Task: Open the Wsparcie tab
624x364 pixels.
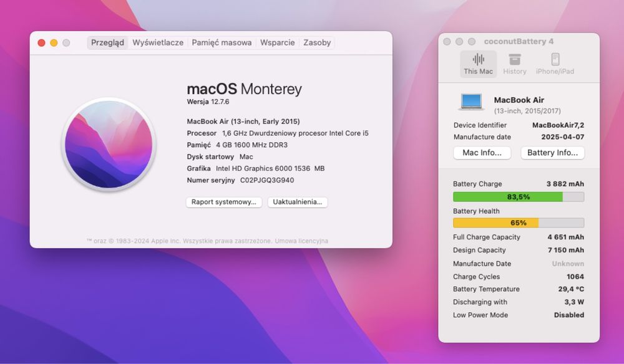Action: click(x=278, y=42)
